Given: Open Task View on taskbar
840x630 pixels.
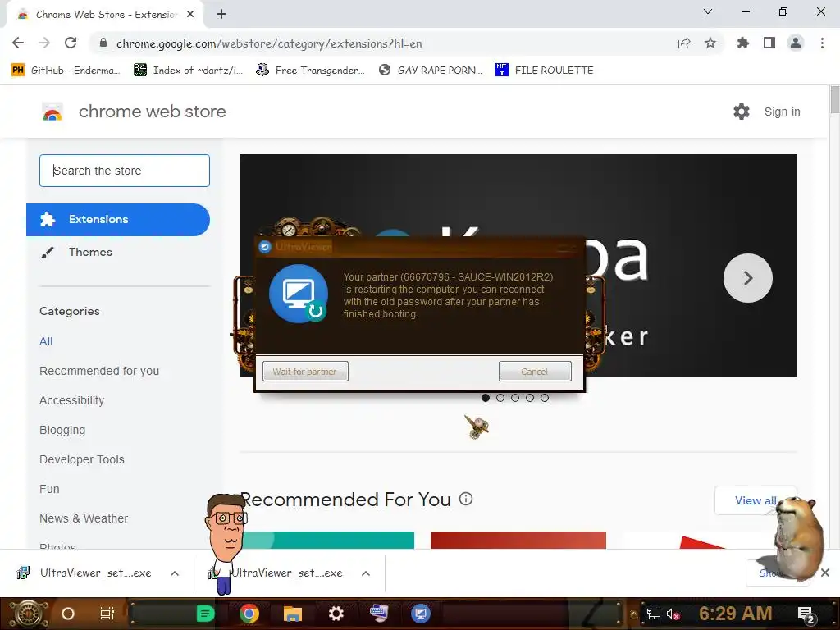Looking at the screenshot, I should pyautogui.click(x=107, y=614).
